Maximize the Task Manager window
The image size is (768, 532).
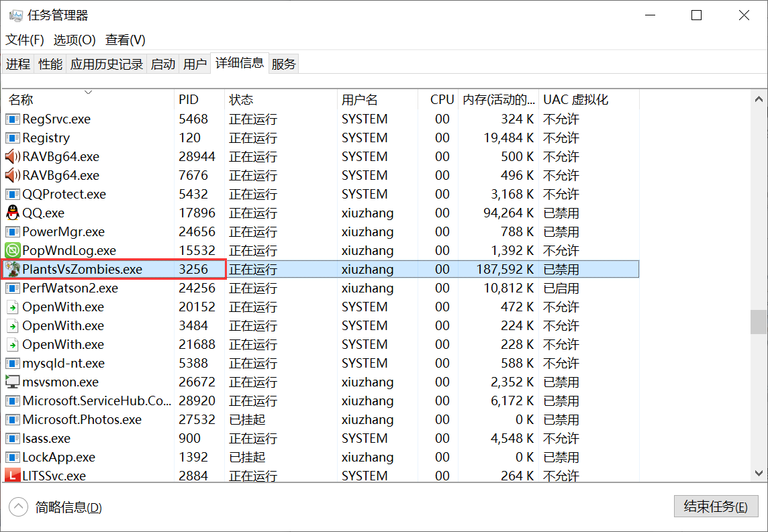click(x=696, y=15)
